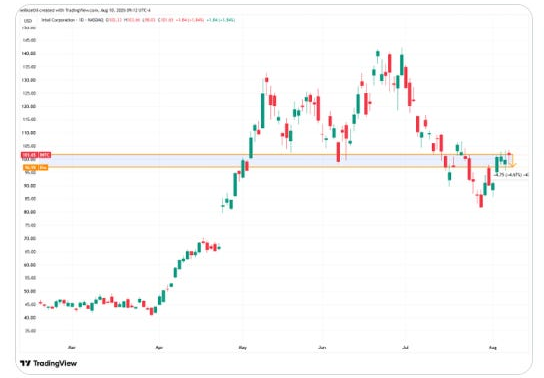The image size is (544, 378).
Task: Click the 75.00 price axis label
Action: tap(30, 225)
